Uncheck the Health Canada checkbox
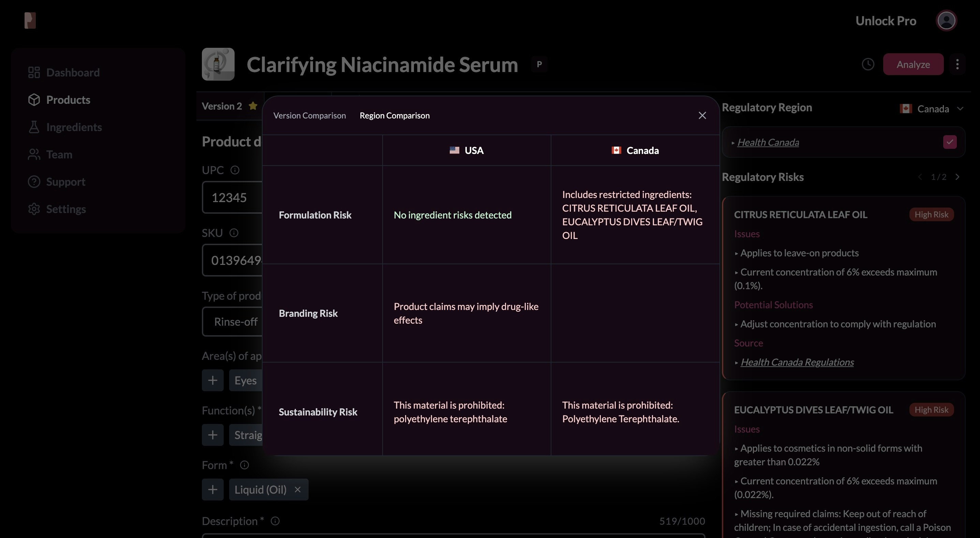 950,142
